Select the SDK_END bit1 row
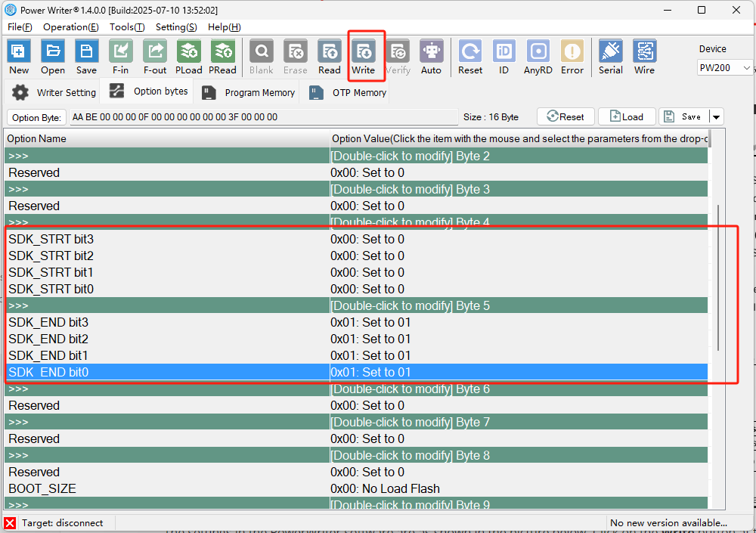Image resolution: width=756 pixels, height=533 pixels. (x=356, y=355)
